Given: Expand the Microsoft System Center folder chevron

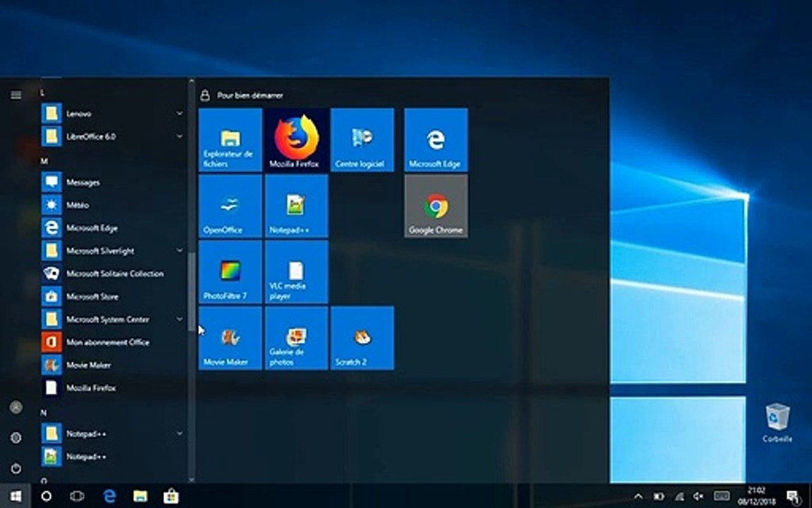Looking at the screenshot, I should pyautogui.click(x=179, y=319).
